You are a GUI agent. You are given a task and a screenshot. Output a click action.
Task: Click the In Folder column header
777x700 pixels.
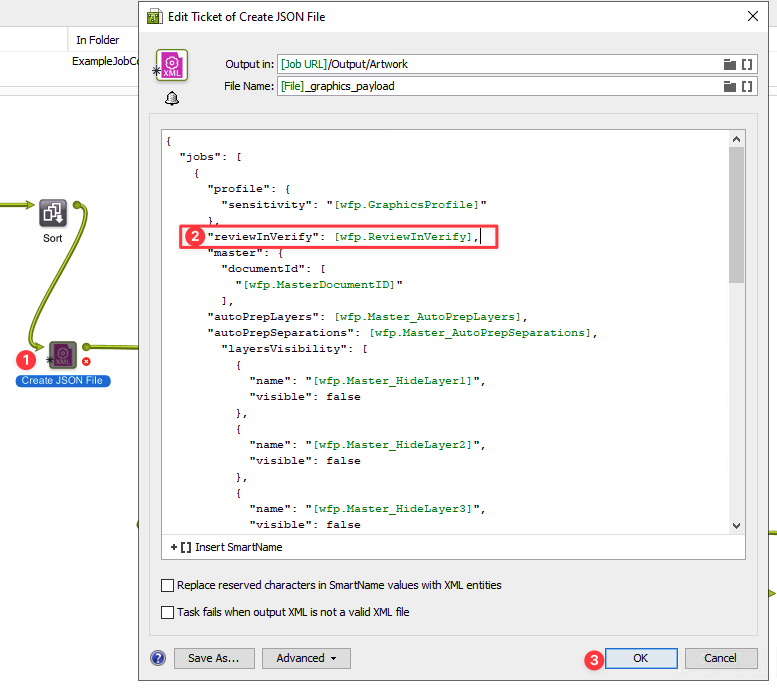tap(98, 40)
